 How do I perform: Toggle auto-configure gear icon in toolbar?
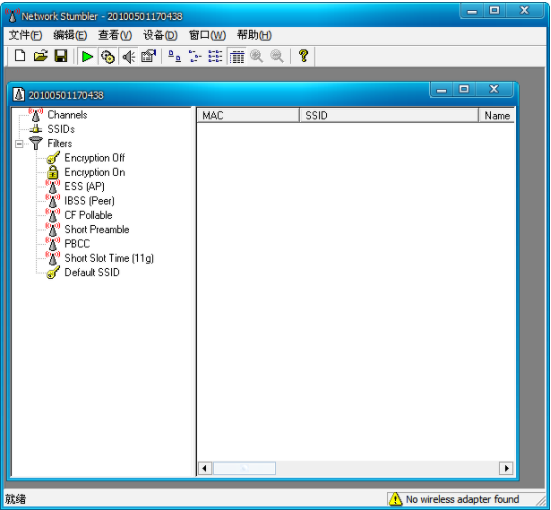coord(108,57)
